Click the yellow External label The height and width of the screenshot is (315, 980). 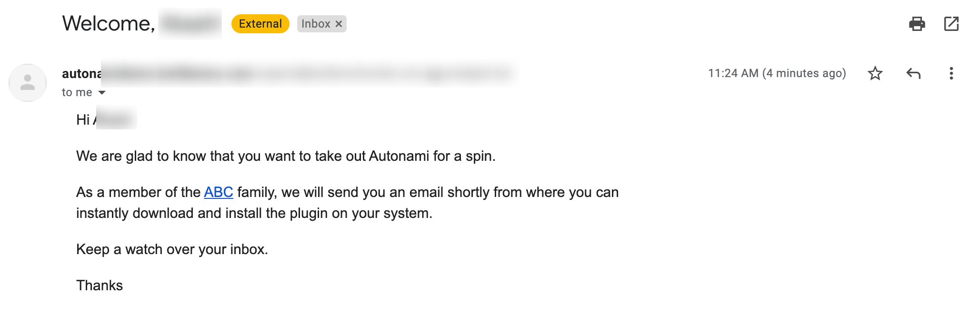click(x=260, y=24)
